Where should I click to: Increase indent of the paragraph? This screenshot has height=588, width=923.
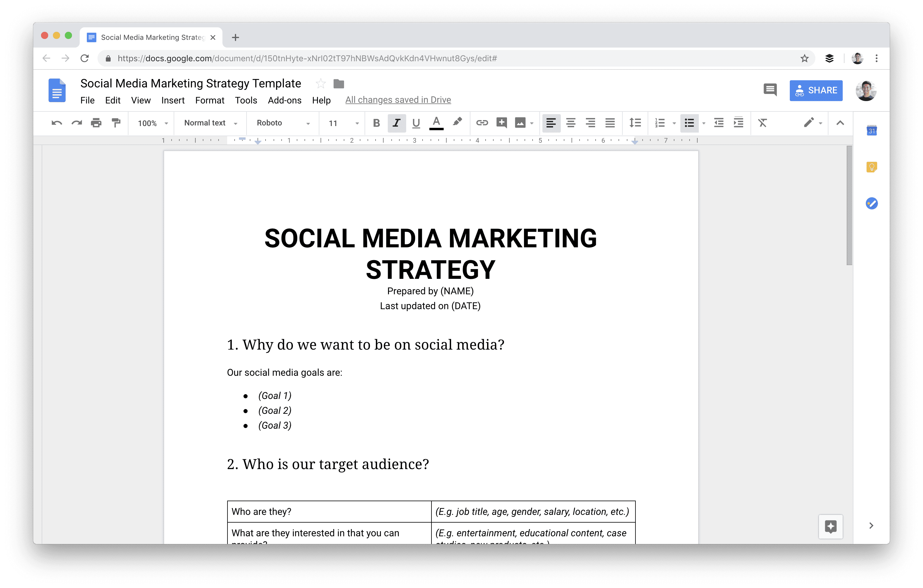point(738,123)
